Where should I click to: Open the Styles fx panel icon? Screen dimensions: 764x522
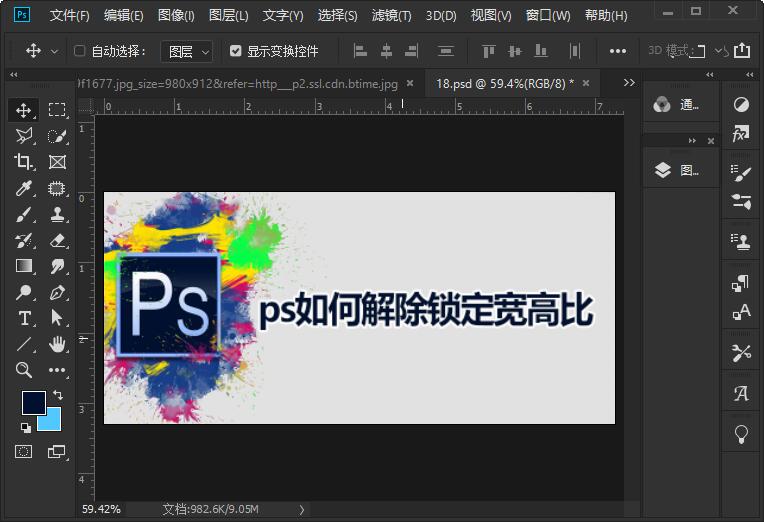(741, 133)
